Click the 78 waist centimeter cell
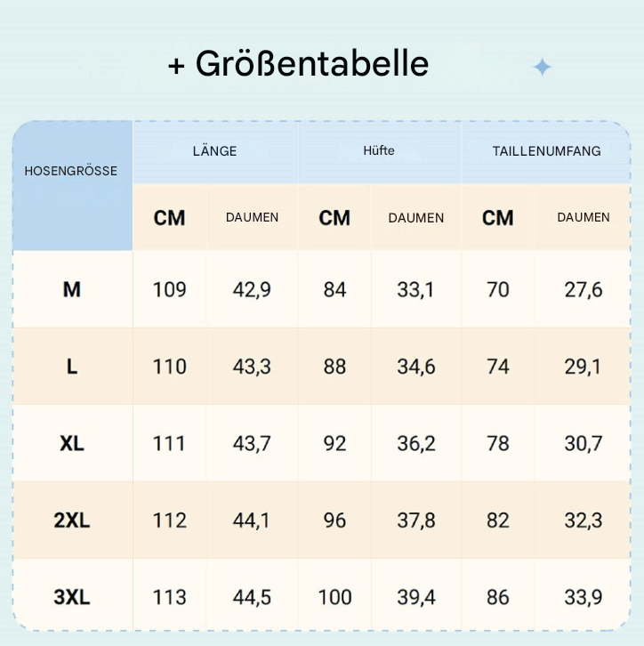 point(498,443)
